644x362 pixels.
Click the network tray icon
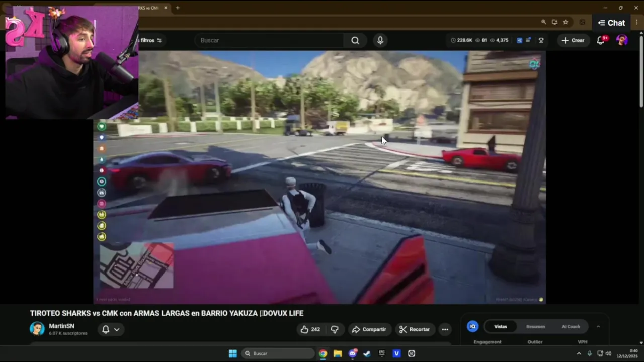coord(600,353)
